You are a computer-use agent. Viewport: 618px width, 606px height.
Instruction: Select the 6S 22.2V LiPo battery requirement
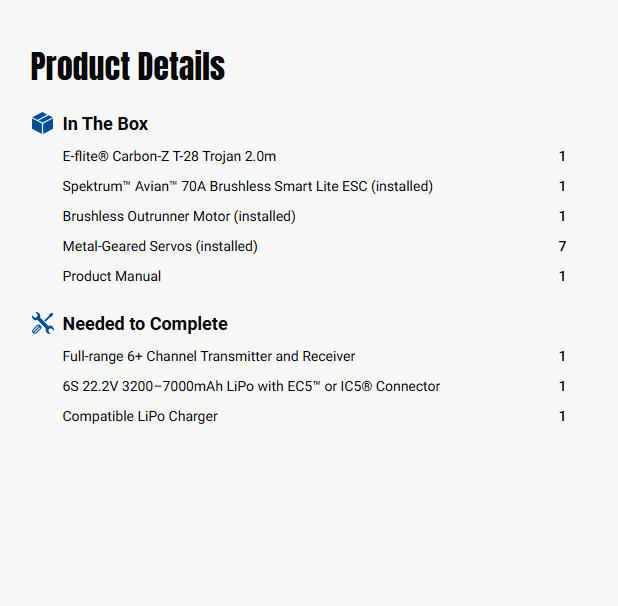click(251, 386)
